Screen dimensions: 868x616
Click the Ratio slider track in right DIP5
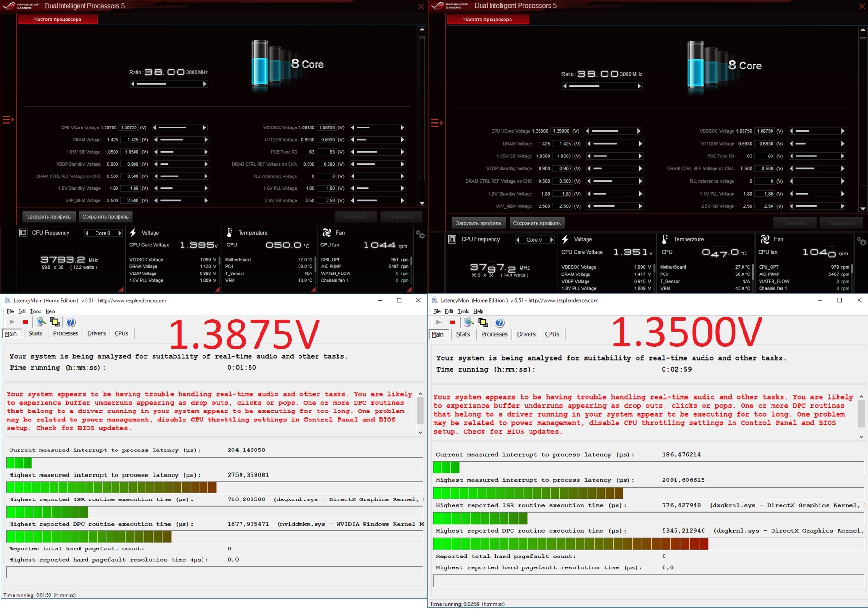point(602,86)
